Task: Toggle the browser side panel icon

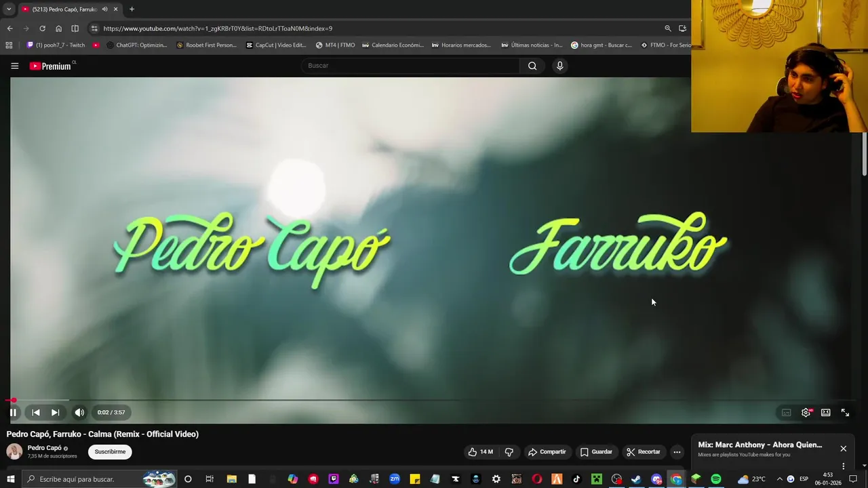Action: tap(75, 28)
